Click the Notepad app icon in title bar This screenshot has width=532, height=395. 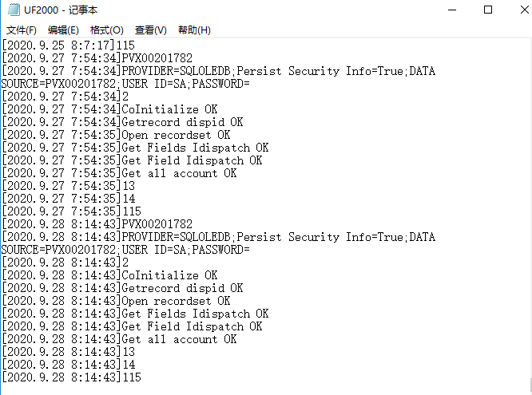coord(14,10)
